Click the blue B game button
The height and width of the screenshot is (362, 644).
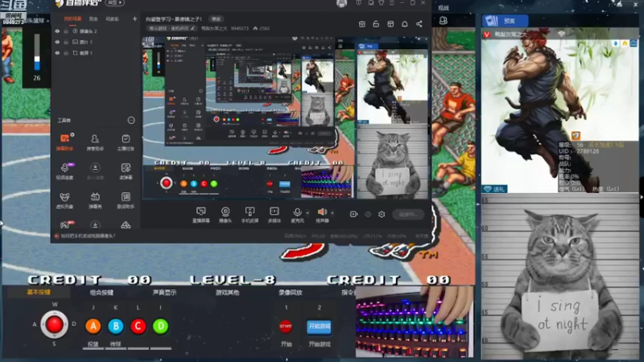[x=116, y=326]
